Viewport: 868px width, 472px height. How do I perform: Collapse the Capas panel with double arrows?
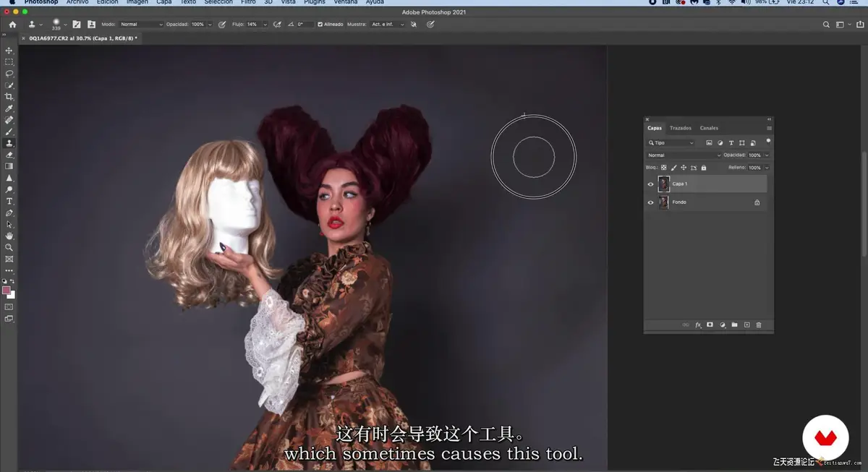click(769, 119)
